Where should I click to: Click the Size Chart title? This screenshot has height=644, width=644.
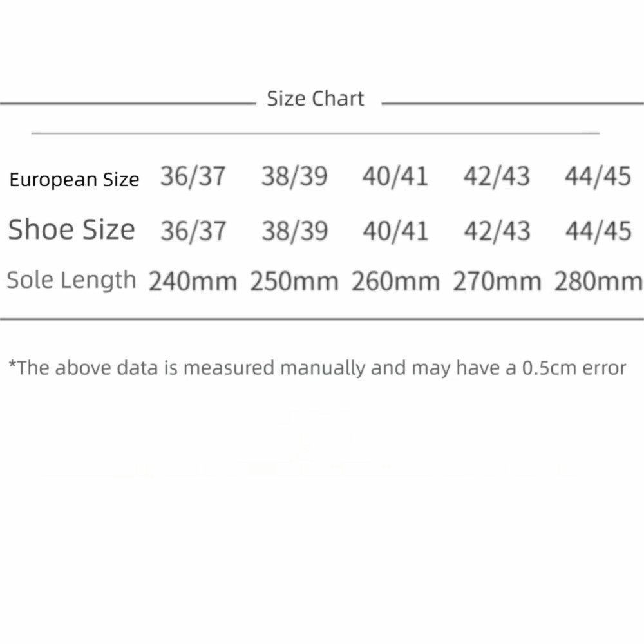pos(316,99)
